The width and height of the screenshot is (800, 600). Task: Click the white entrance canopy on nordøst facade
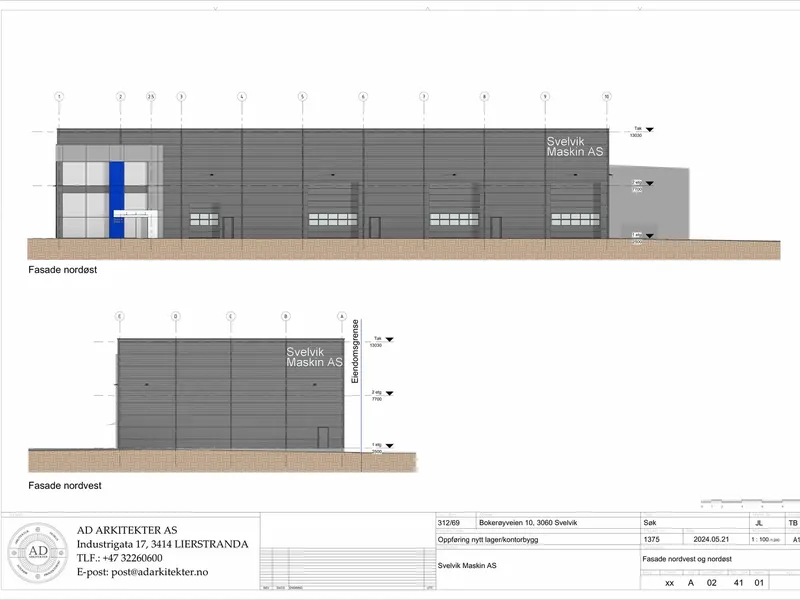pyautogui.click(x=135, y=213)
